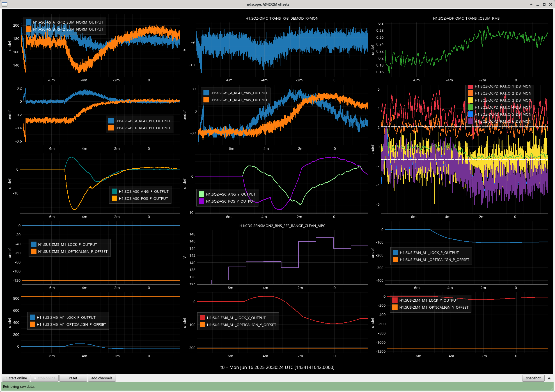Click orange swatch for ZM4_M1_OPTICALIGN_P_OFFSET
This screenshot has height=392, width=555.
(396, 260)
